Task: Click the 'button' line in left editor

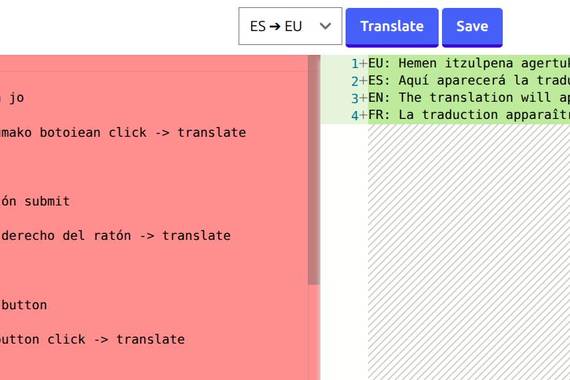Action: [24, 305]
